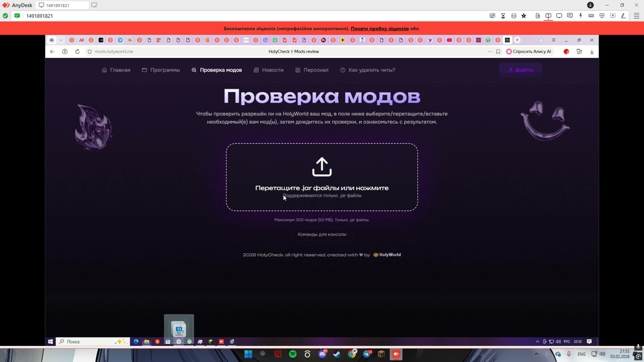Click the AnyDesk download circle icon
Screen dimensions: 644x362
590,5
